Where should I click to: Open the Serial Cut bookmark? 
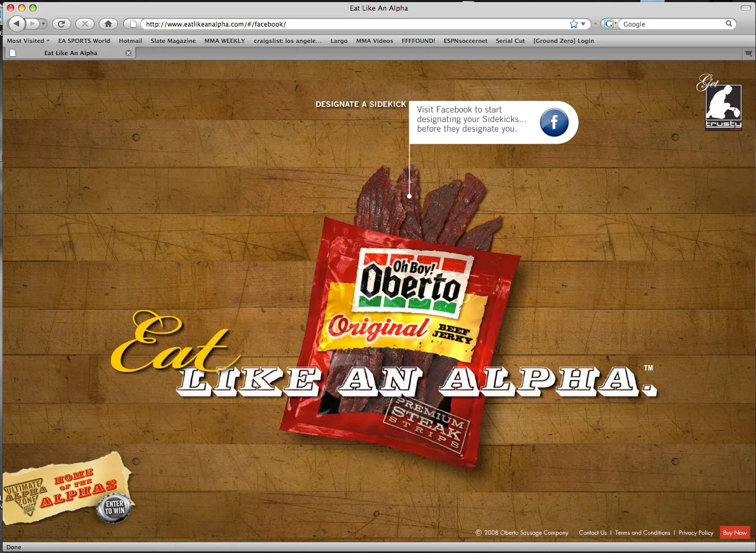point(510,41)
